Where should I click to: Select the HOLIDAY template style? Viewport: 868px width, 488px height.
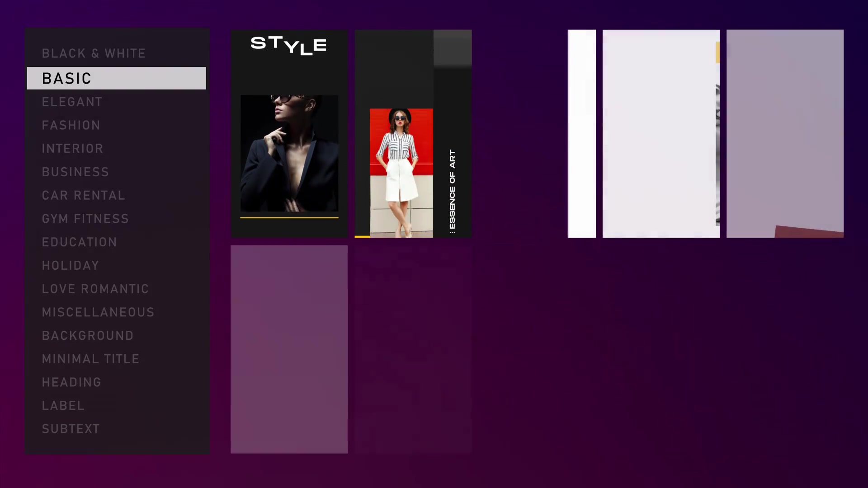coord(71,265)
